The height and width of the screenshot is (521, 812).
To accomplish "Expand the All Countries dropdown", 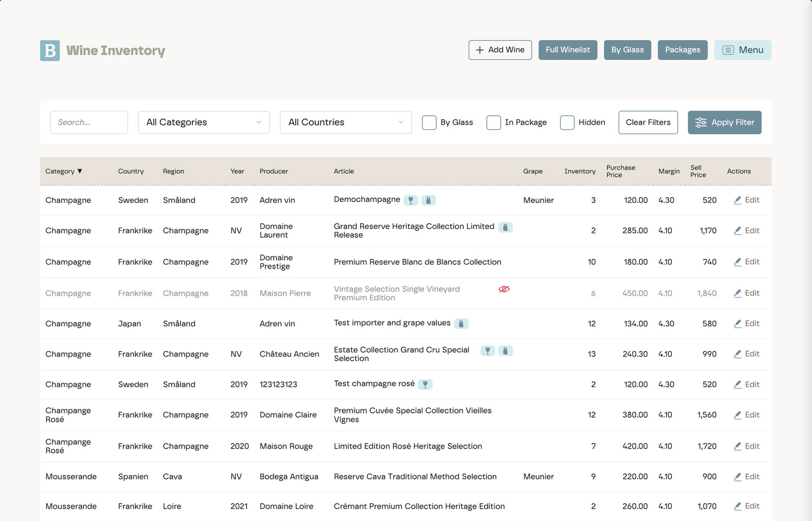I will 345,123.
